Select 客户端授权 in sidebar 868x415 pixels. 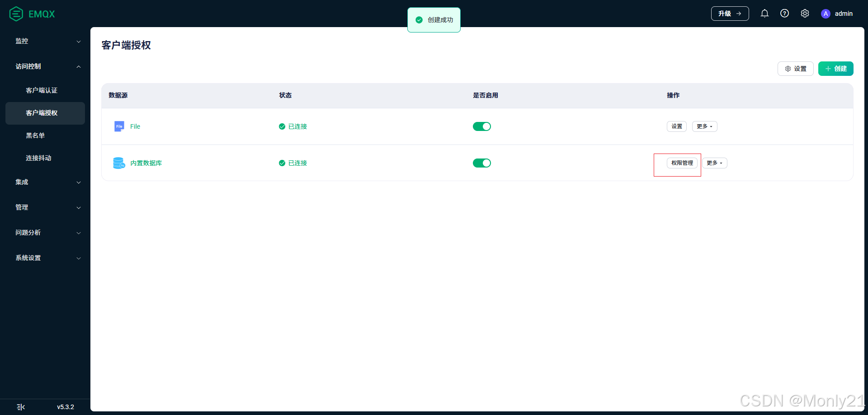[45, 113]
